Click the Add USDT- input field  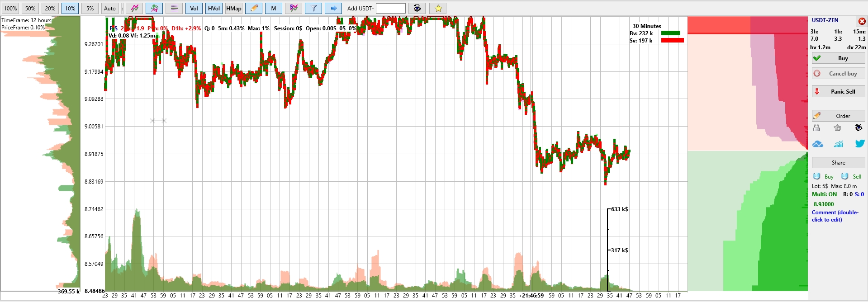coord(390,8)
